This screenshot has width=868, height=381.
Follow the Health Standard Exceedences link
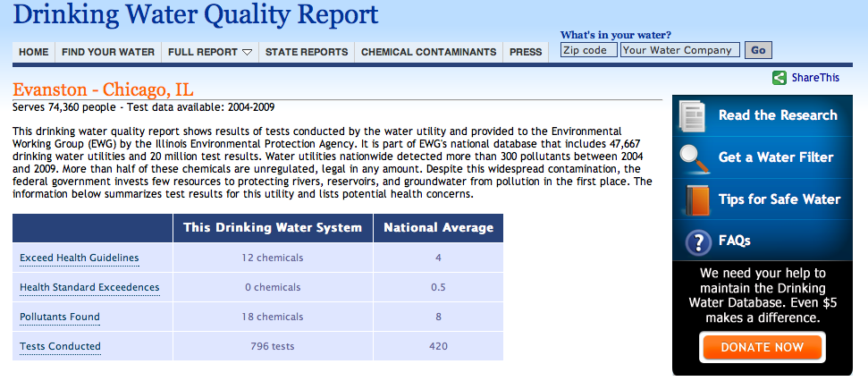pos(89,288)
